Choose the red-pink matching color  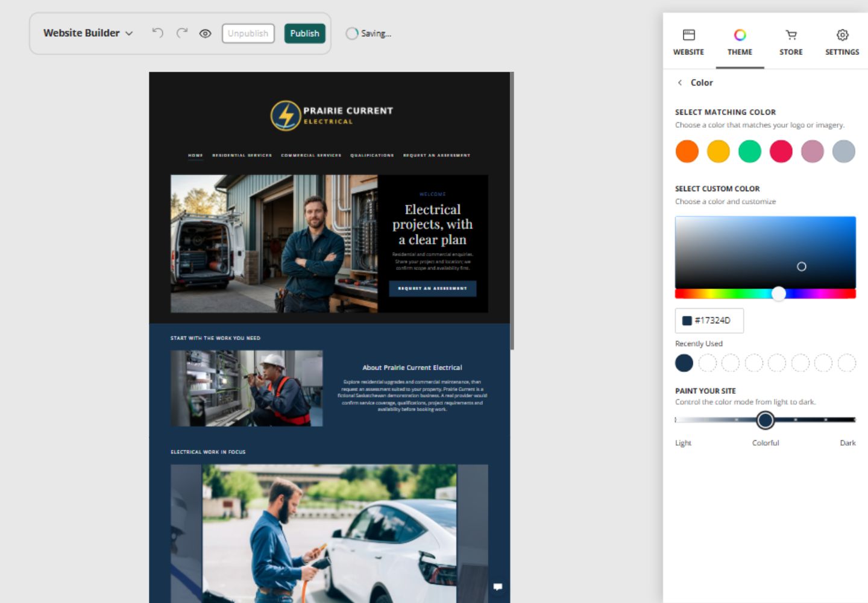(x=781, y=151)
